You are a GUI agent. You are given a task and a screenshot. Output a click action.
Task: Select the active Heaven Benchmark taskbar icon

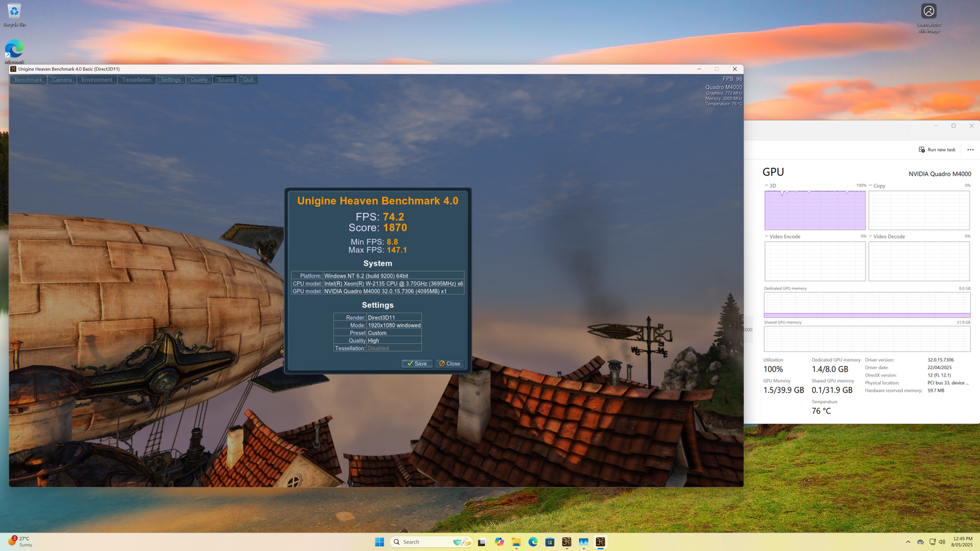pyautogui.click(x=600, y=542)
